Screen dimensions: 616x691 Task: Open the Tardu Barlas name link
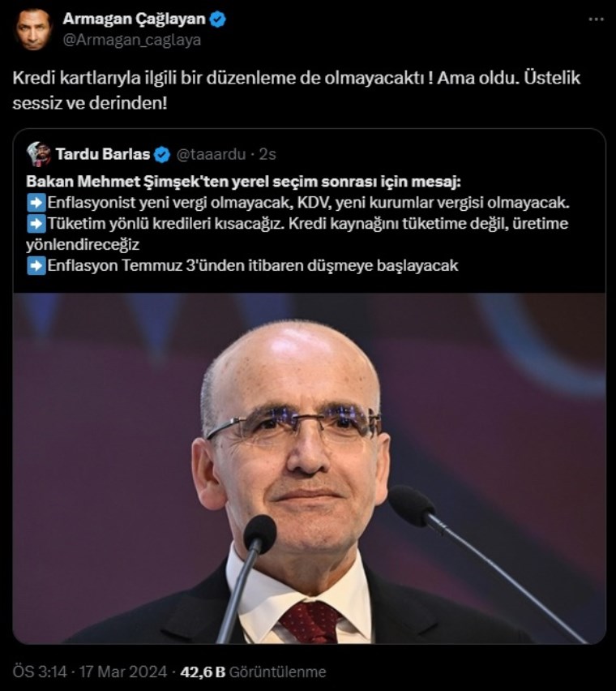[103, 154]
